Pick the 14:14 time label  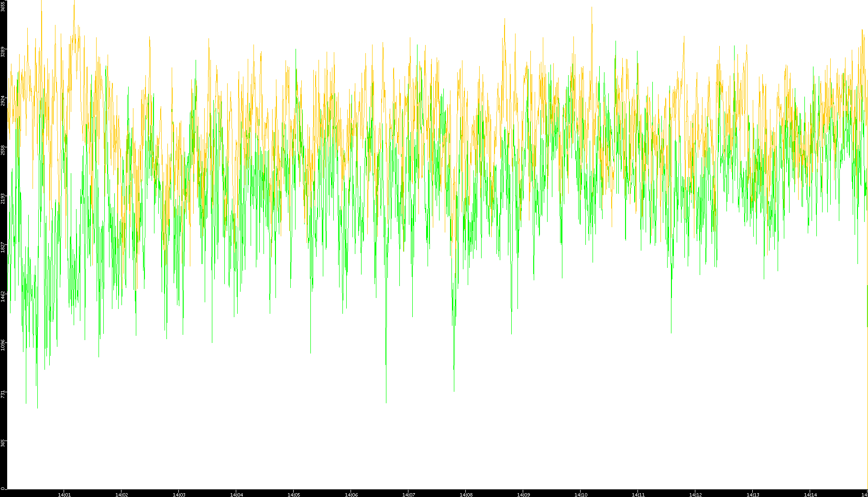click(x=810, y=495)
